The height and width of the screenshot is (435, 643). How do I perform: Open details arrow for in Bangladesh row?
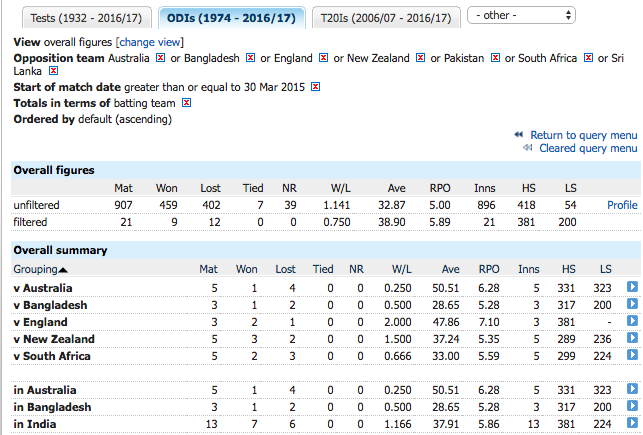632,405
